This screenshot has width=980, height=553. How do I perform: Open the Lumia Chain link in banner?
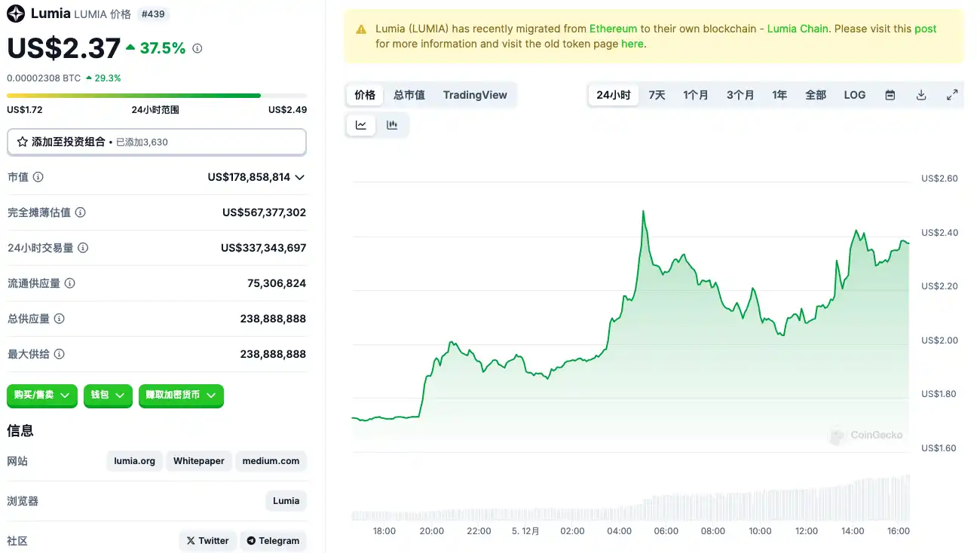[798, 29]
